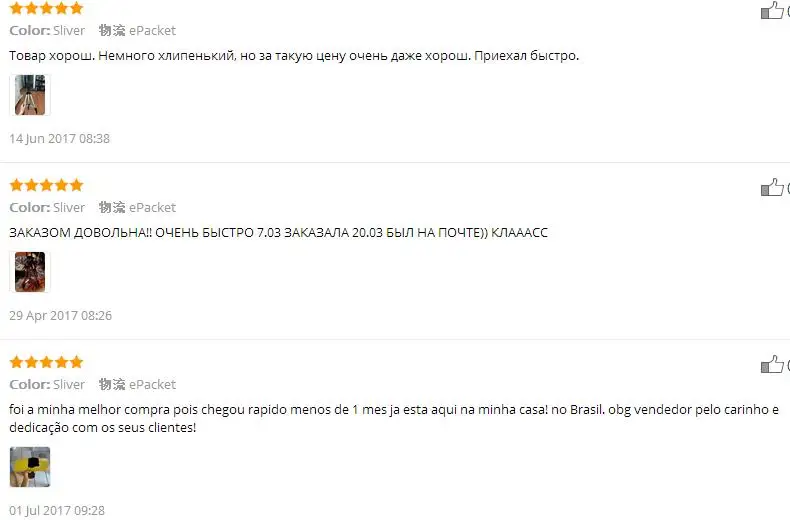Click the star rating of Brasil review

click(x=46, y=362)
